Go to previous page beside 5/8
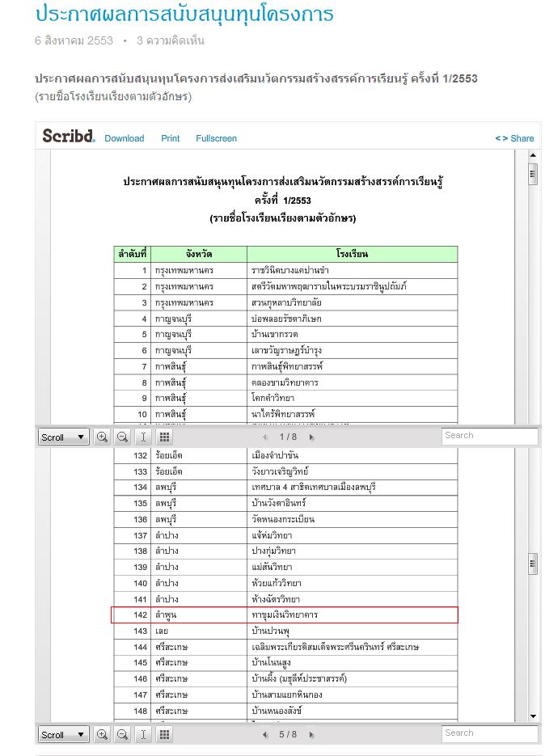 point(264,735)
